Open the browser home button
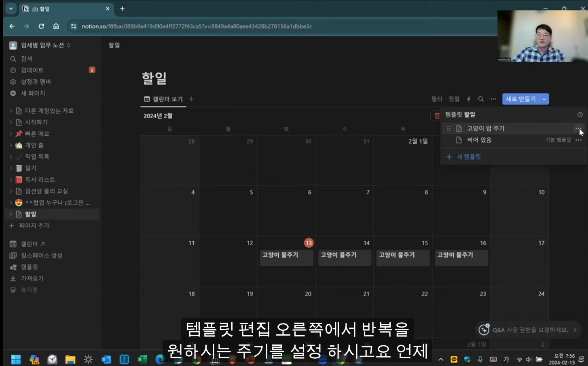This screenshot has height=366, width=588. [56, 26]
